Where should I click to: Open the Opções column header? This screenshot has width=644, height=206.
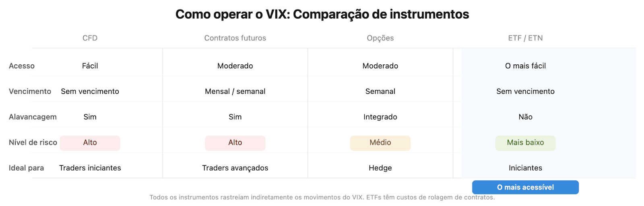[x=380, y=38]
